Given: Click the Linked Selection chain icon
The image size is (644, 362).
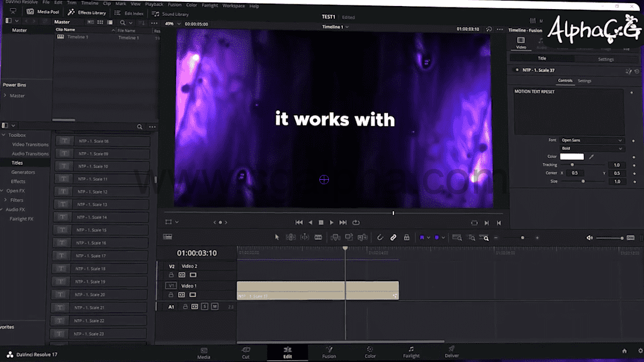Looking at the screenshot, I should point(393,238).
